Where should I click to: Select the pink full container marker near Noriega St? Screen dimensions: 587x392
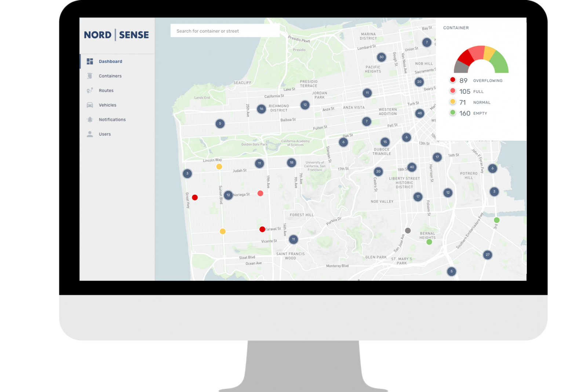click(x=260, y=193)
